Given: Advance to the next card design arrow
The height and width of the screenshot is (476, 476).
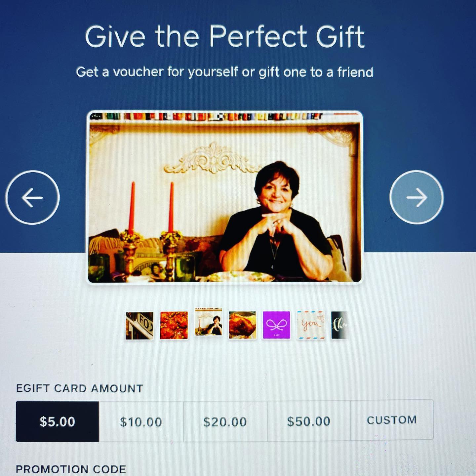Looking at the screenshot, I should click(416, 197).
